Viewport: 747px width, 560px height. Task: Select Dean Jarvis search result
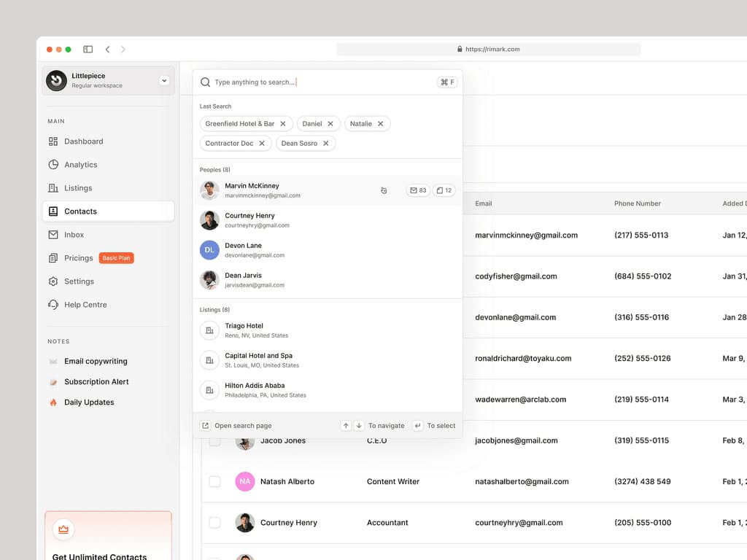click(x=328, y=280)
